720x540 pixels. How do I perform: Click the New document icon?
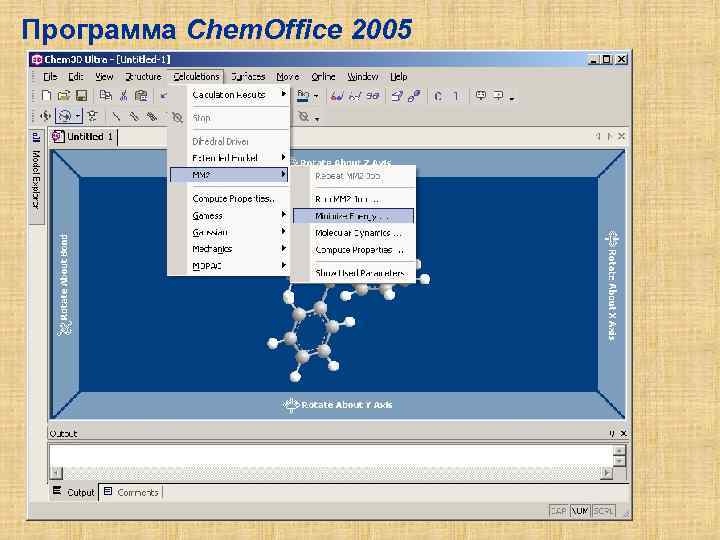point(46,96)
